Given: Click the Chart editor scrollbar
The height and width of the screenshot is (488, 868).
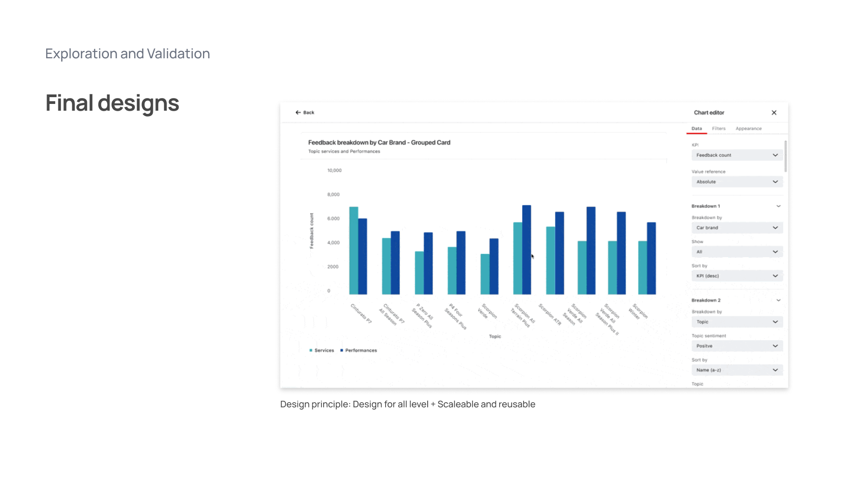Looking at the screenshot, I should click(786, 156).
